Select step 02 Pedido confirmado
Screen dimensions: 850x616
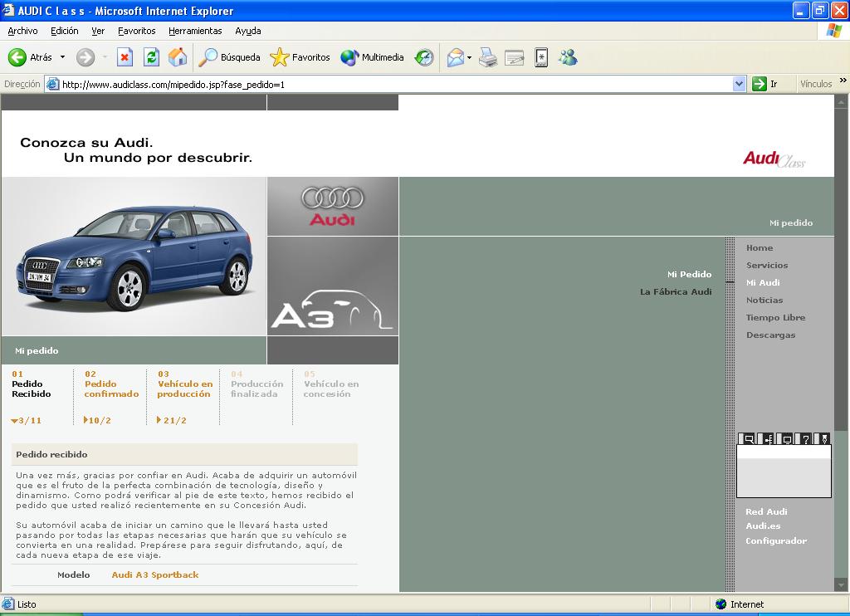coord(111,384)
